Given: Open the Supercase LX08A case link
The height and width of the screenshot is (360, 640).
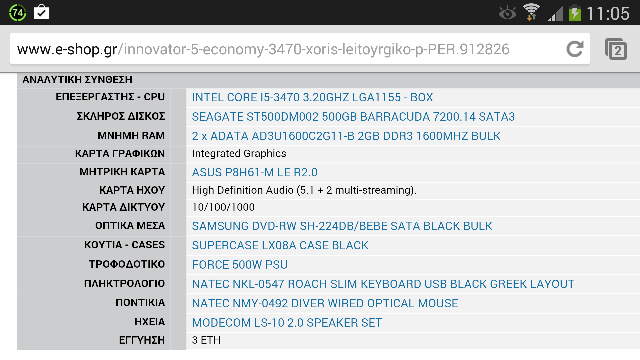Looking at the screenshot, I should tap(280, 245).
